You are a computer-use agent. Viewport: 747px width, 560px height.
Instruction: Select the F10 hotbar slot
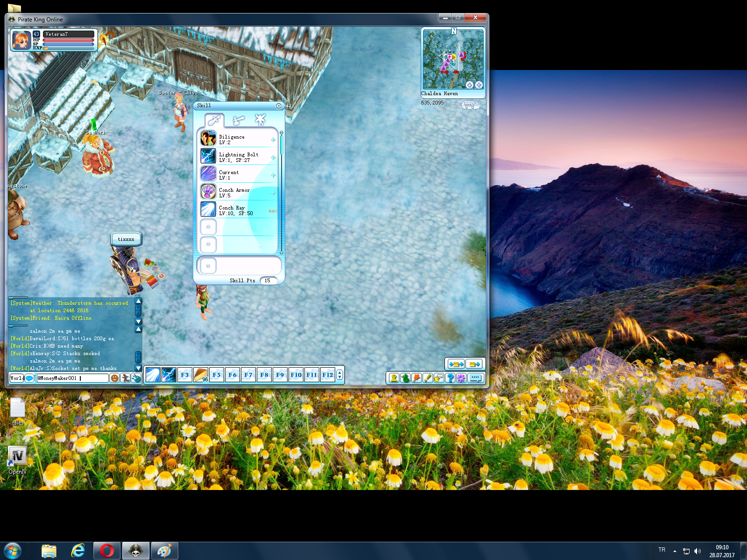point(296,375)
